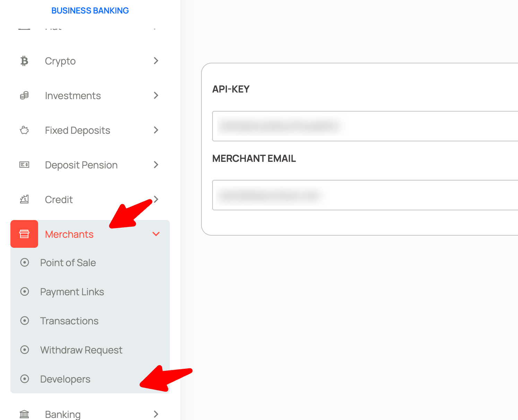
Task: Click inside the API-KEY field
Action: point(364,126)
